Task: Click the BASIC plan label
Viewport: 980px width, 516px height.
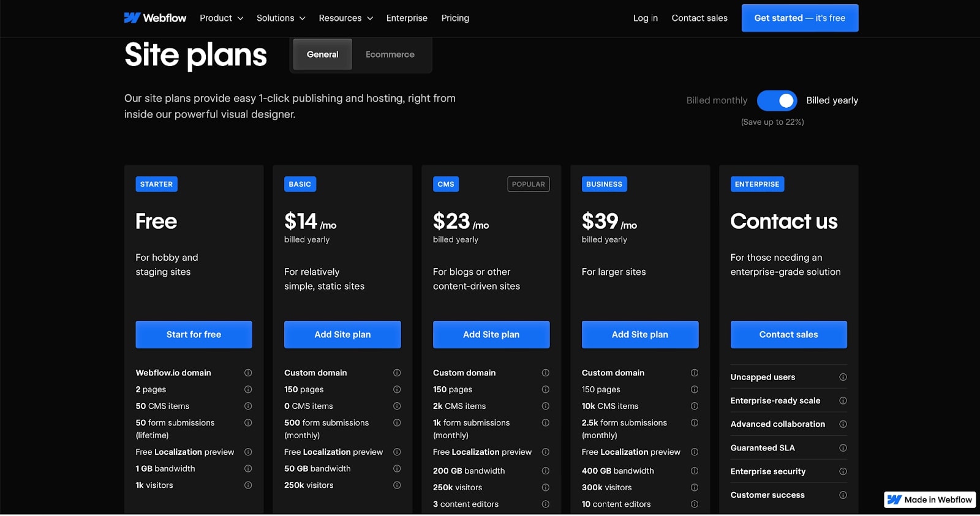Action: click(x=300, y=184)
